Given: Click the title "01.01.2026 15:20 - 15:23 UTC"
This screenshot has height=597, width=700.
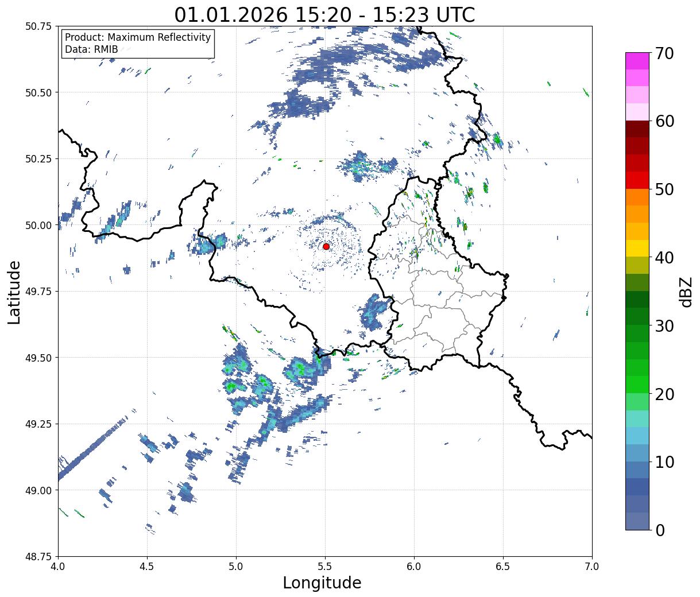Looking at the screenshot, I should point(325,14).
